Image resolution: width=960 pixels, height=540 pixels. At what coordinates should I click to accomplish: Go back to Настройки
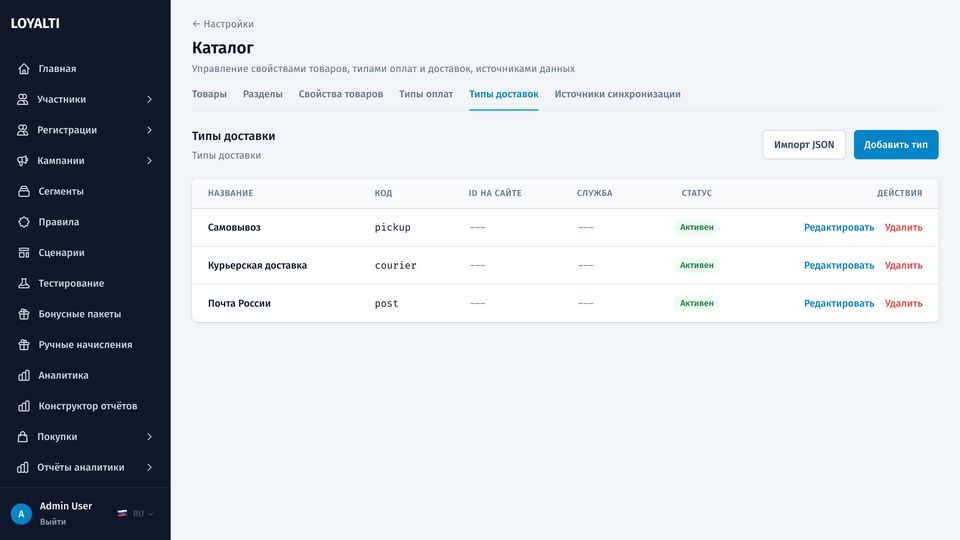[x=223, y=24]
